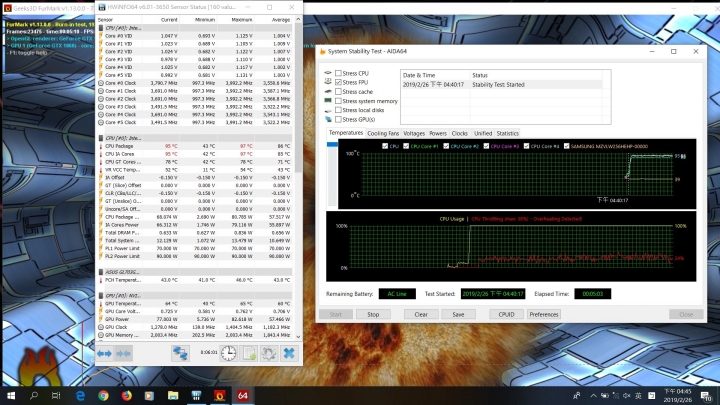Open the media player taskbar icon
This screenshot has height=405, width=720.
(149, 395)
